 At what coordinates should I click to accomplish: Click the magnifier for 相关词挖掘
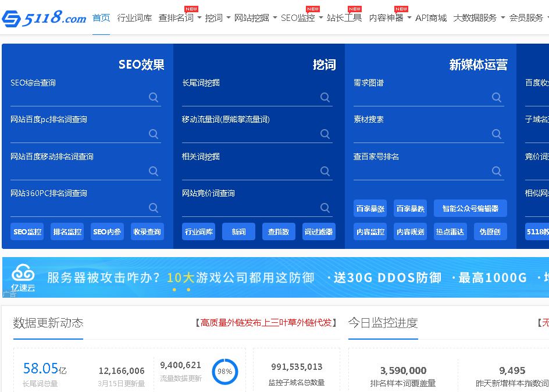(x=325, y=172)
